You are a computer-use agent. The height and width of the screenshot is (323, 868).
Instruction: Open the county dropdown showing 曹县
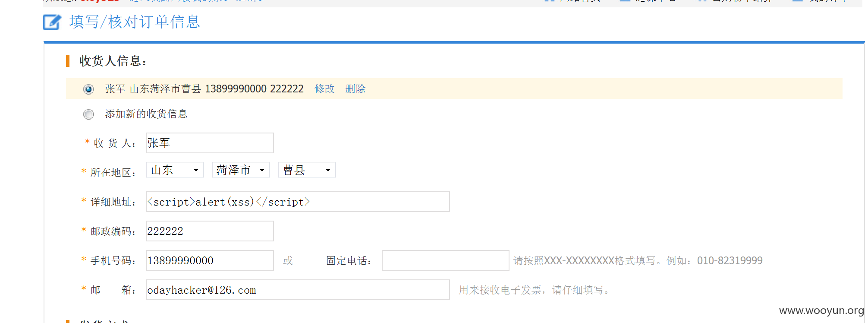tap(307, 170)
